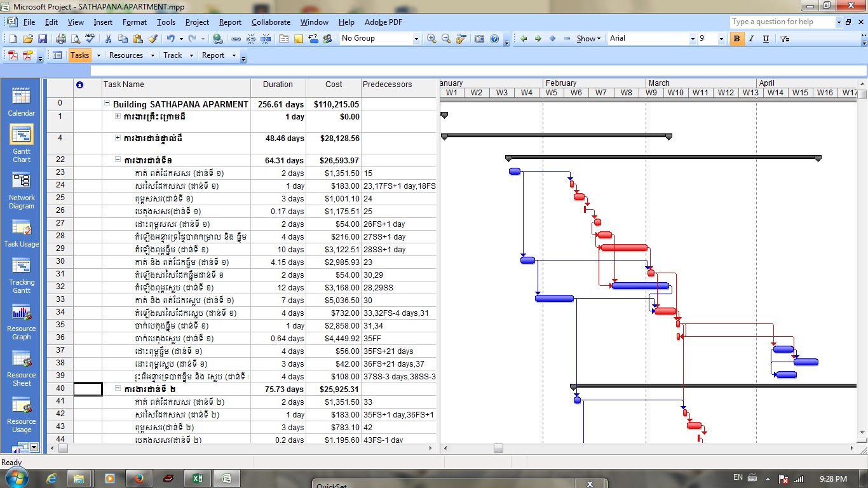Image resolution: width=868 pixels, height=488 pixels.
Task: Open Print Preview
Action: 75,39
